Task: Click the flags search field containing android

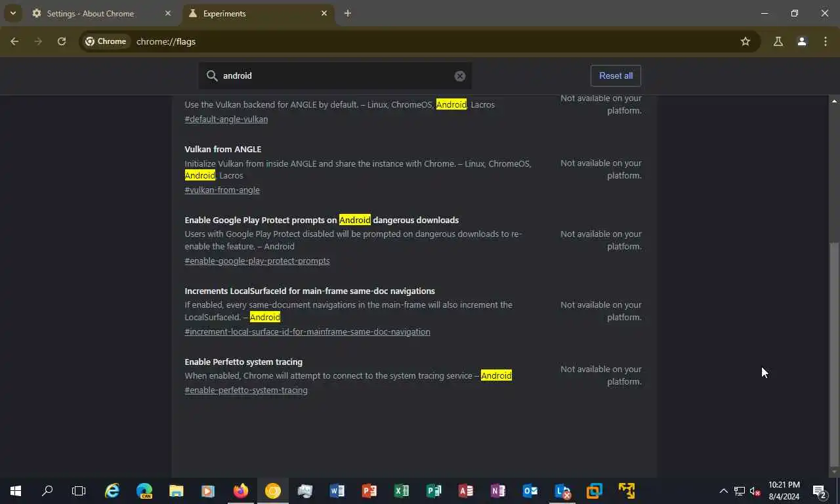Action: click(x=335, y=76)
